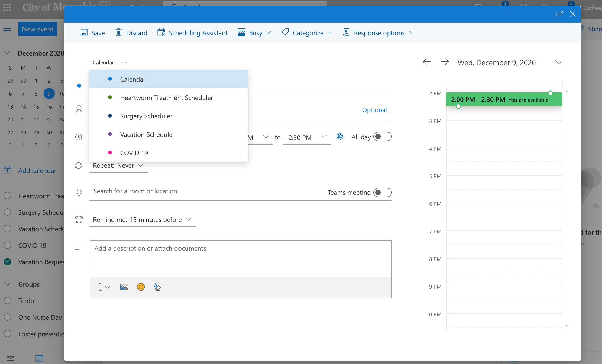Click the Add calendar link

tap(37, 170)
